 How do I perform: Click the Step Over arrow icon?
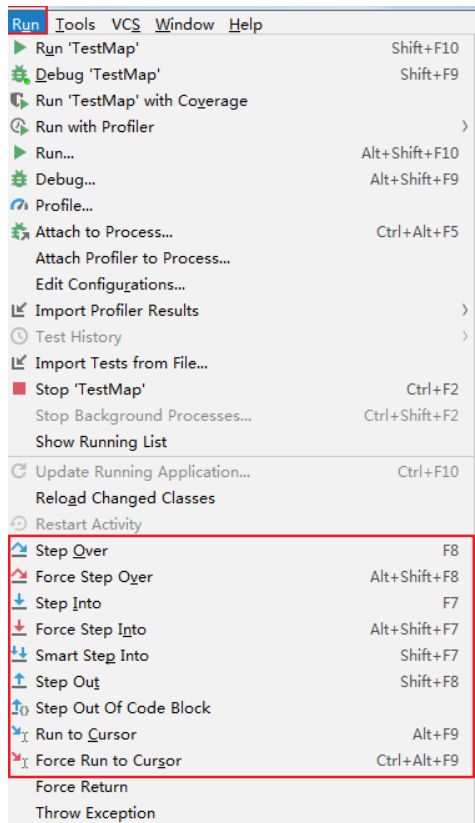pos(19,550)
